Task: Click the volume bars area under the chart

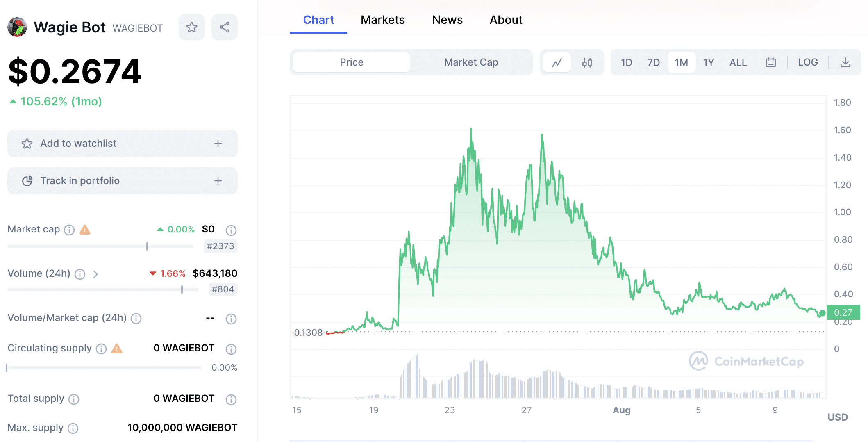Action: coord(557,376)
